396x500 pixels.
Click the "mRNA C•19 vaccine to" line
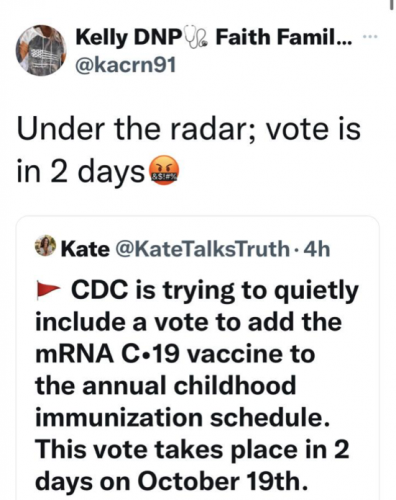[175, 354]
